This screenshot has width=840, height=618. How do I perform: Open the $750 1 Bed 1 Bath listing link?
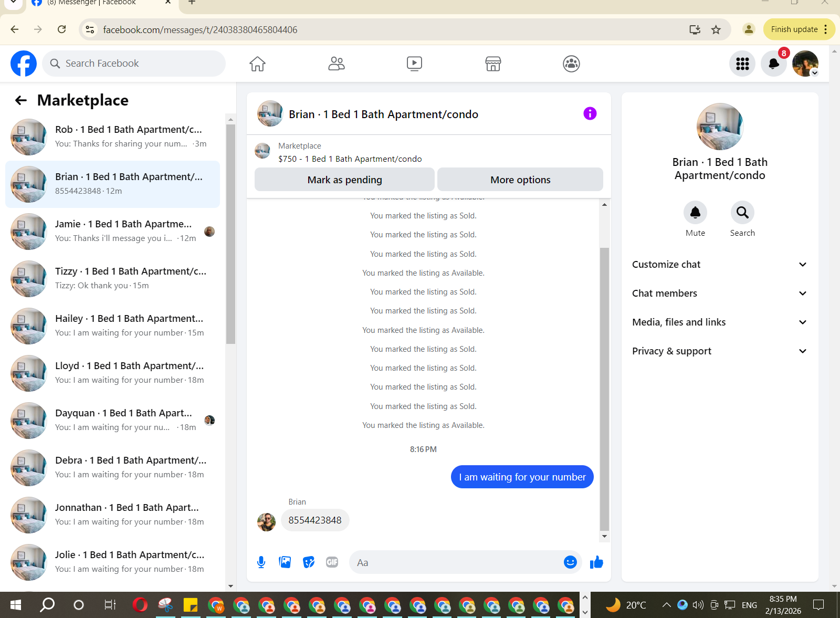pos(350,159)
